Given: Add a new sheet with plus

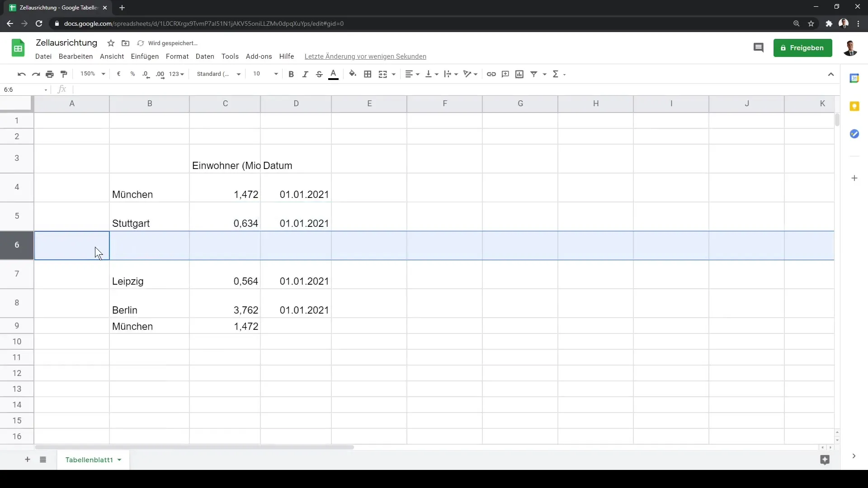Looking at the screenshot, I should tap(28, 460).
